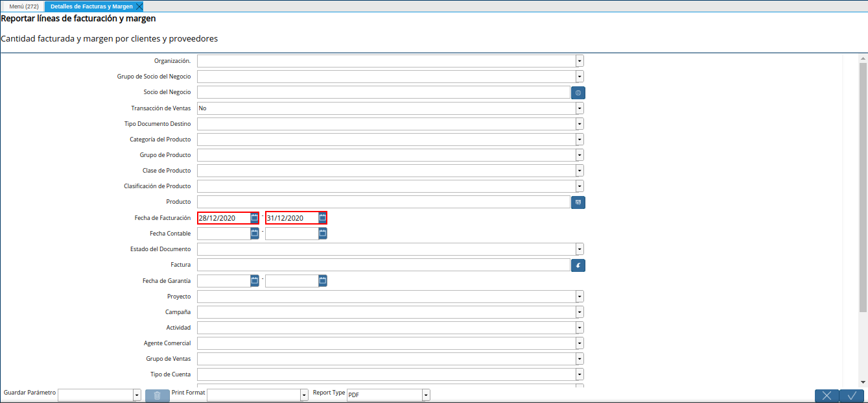Open calendar for Fecha de Facturación start date
The image size is (868, 403).
pyautogui.click(x=255, y=218)
